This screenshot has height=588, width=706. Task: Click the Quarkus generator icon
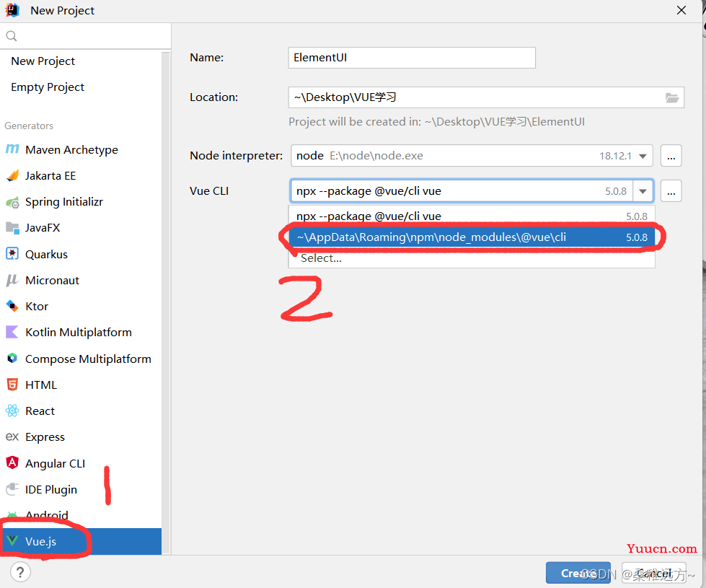click(12, 254)
